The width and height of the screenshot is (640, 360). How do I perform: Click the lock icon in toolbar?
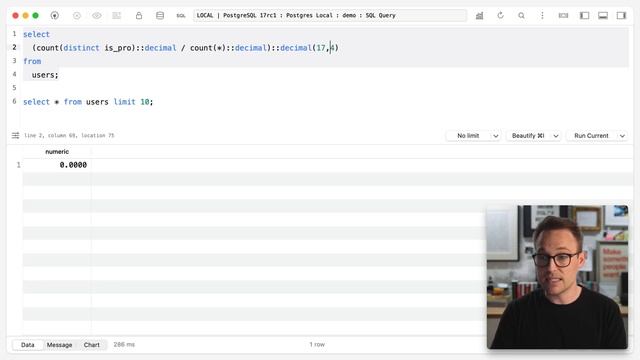[x=139, y=16]
